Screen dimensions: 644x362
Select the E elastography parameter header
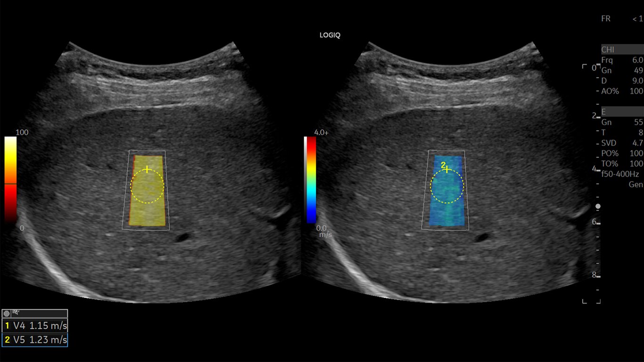tap(622, 112)
